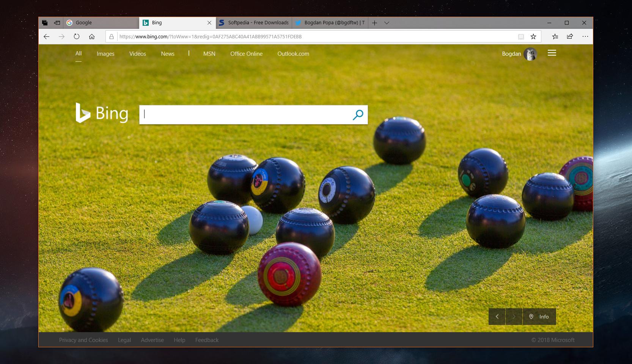Show tab previews chevron
This screenshot has width=632, height=364.
coord(387,23)
